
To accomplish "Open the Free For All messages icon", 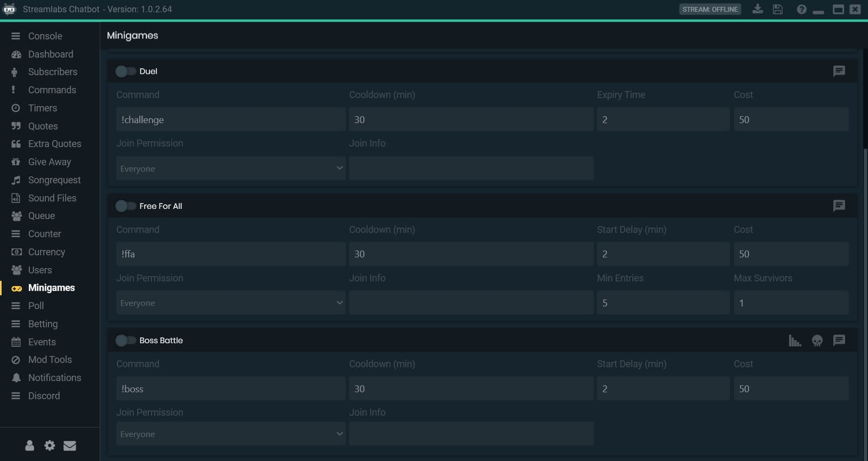I will pyautogui.click(x=839, y=206).
